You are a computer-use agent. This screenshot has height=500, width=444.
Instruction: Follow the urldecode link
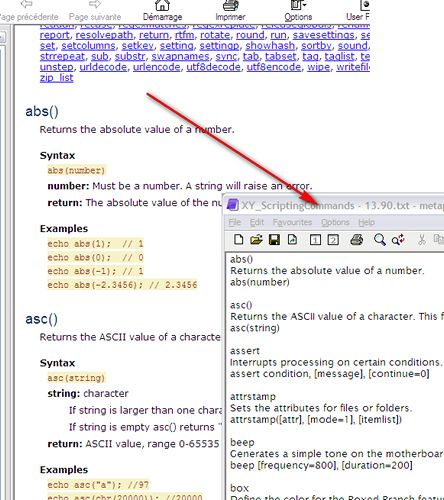(x=103, y=67)
